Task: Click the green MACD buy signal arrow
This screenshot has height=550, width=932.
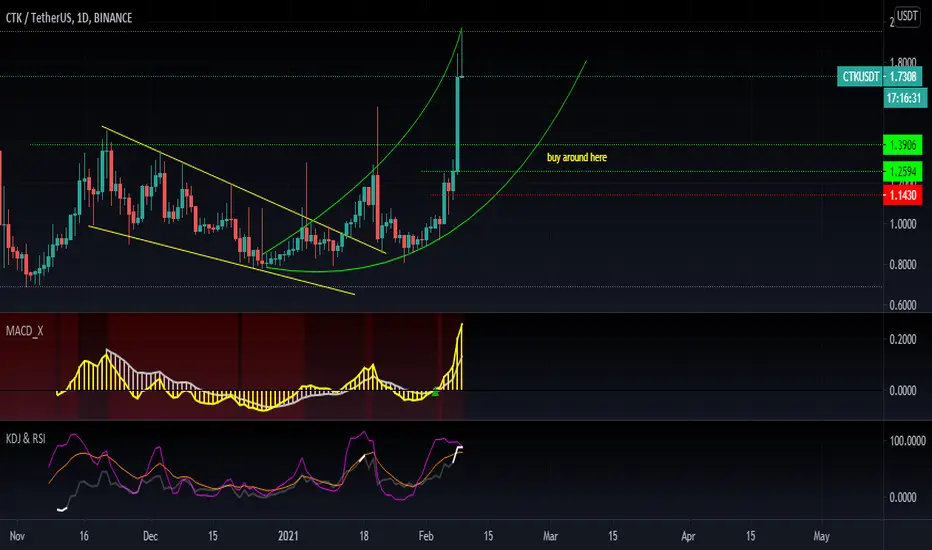Action: [435, 391]
